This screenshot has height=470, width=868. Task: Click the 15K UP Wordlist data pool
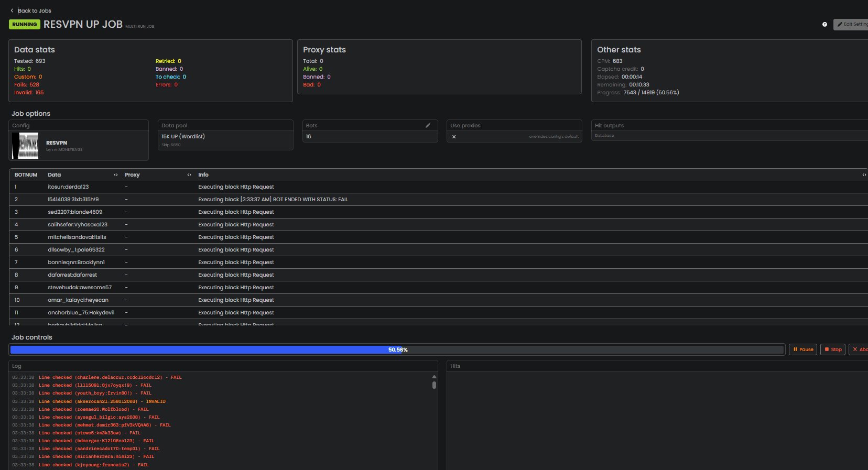tap(183, 137)
